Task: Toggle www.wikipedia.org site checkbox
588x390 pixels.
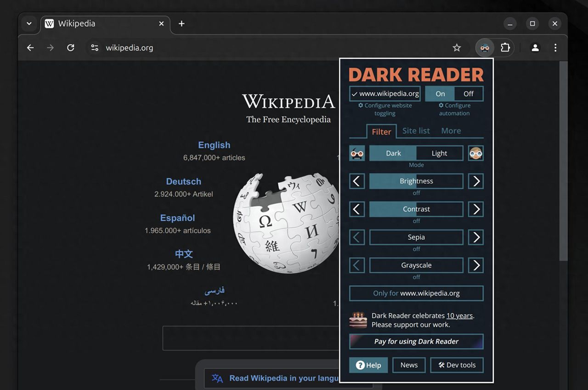Action: [384, 94]
